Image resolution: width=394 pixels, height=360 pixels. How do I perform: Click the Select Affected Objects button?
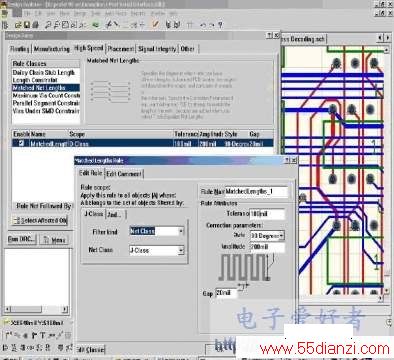[40, 220]
